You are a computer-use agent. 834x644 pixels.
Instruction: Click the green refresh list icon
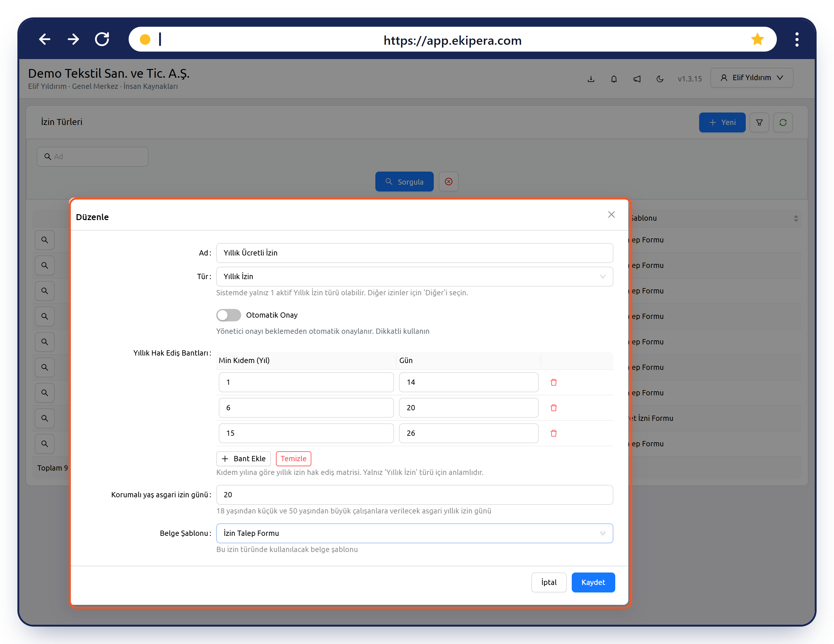(x=783, y=122)
